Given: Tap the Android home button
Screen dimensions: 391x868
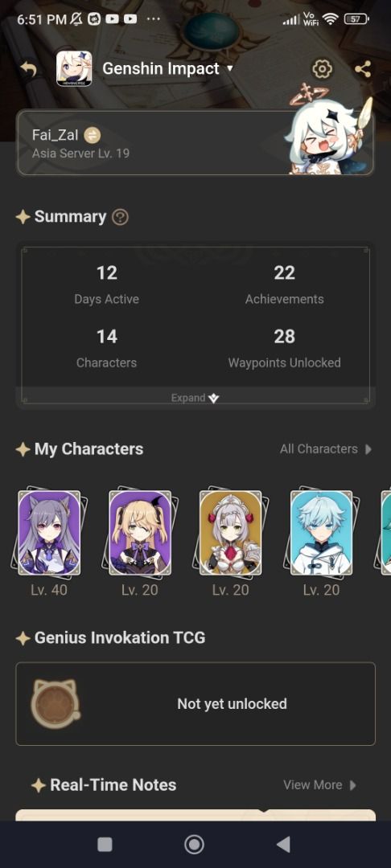Looking at the screenshot, I should point(195,844).
